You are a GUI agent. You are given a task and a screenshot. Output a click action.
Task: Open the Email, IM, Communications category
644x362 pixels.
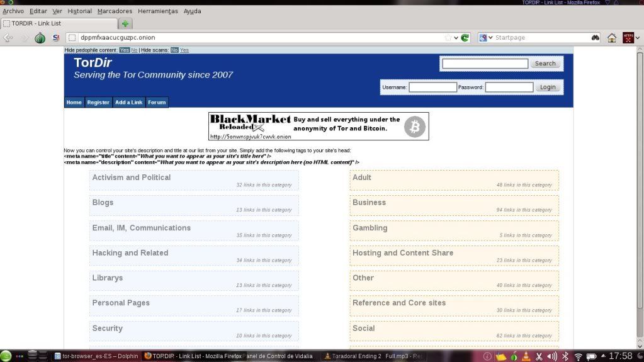pyautogui.click(x=141, y=228)
